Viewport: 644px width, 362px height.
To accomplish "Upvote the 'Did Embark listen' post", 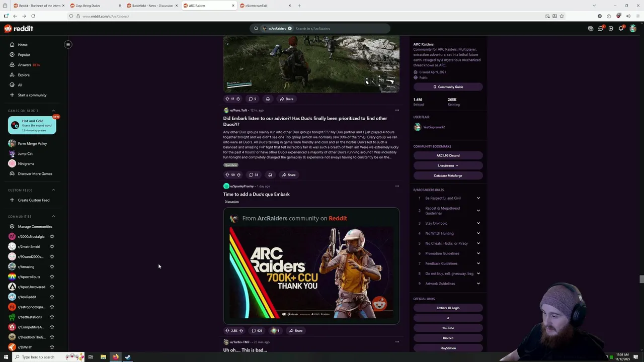I will (227, 174).
